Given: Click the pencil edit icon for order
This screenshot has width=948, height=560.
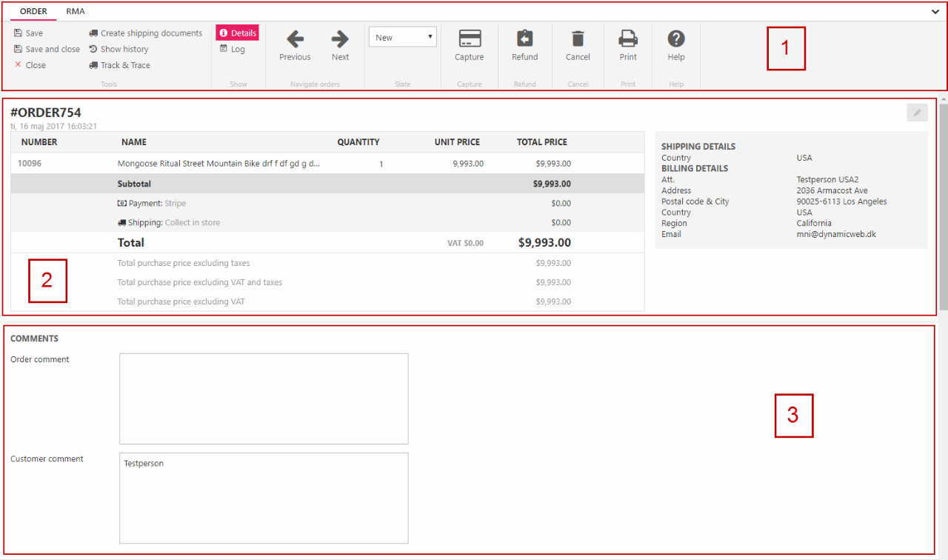Looking at the screenshot, I should 917,113.
